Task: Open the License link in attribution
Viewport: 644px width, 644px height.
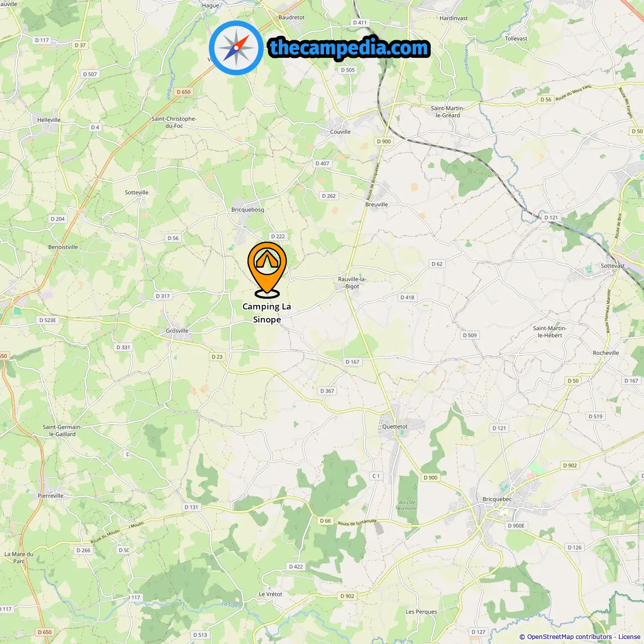Action: (x=629, y=636)
